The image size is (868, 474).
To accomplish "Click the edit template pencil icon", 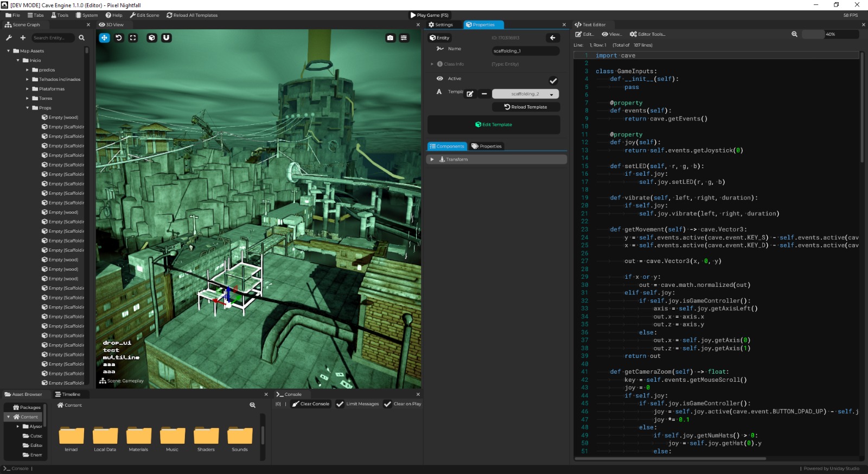I will coord(470,94).
